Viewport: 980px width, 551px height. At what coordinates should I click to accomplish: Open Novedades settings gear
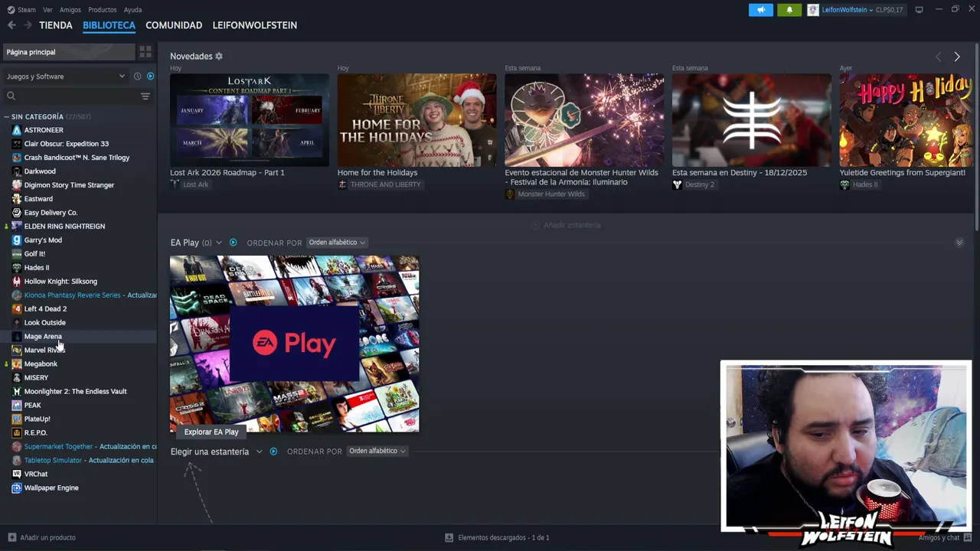[x=219, y=57]
